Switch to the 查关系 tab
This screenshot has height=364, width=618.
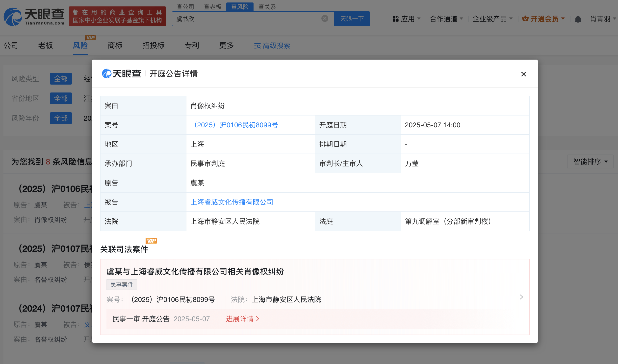point(266,7)
